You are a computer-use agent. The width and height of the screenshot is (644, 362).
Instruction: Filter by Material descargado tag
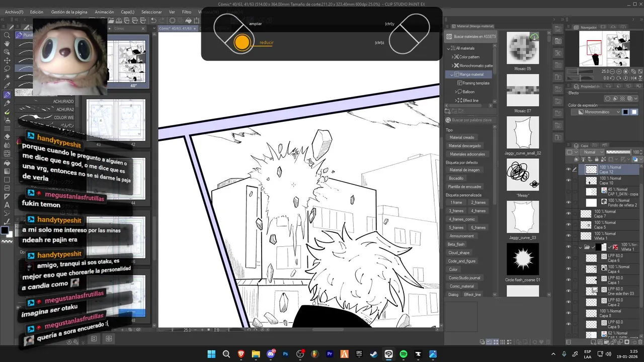(464, 146)
